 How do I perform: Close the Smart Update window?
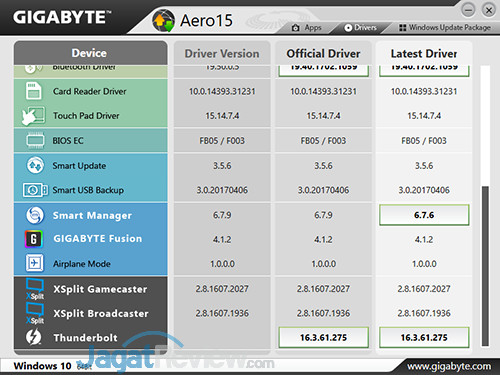(x=489, y=10)
